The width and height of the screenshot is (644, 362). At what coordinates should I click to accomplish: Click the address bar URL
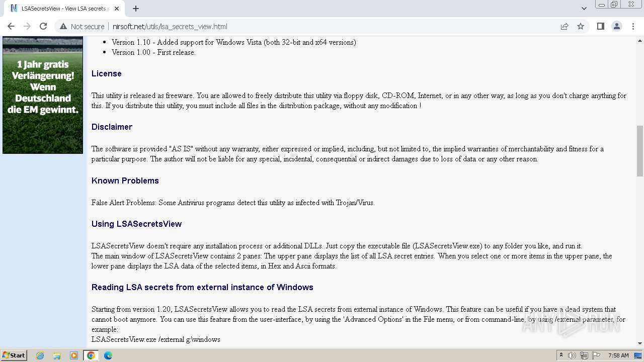(170, 27)
